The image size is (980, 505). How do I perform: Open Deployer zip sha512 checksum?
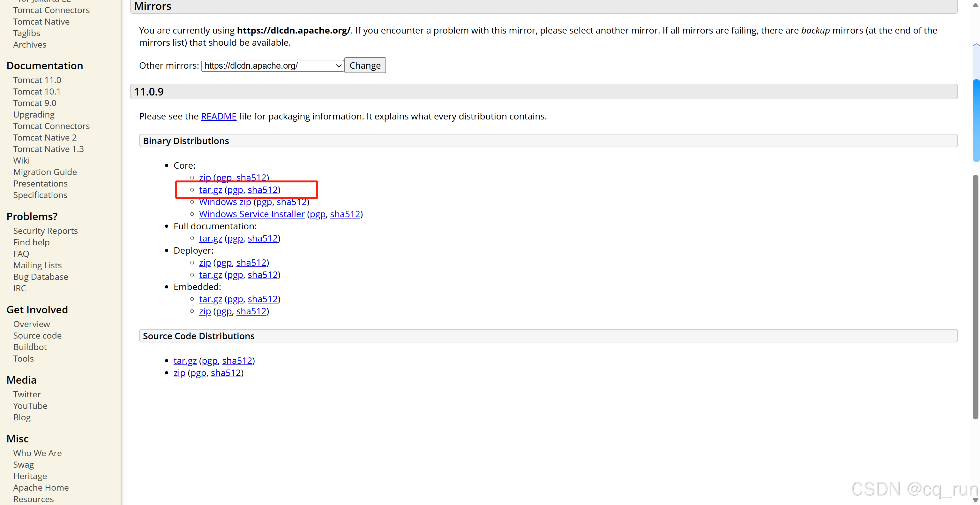pyautogui.click(x=251, y=263)
